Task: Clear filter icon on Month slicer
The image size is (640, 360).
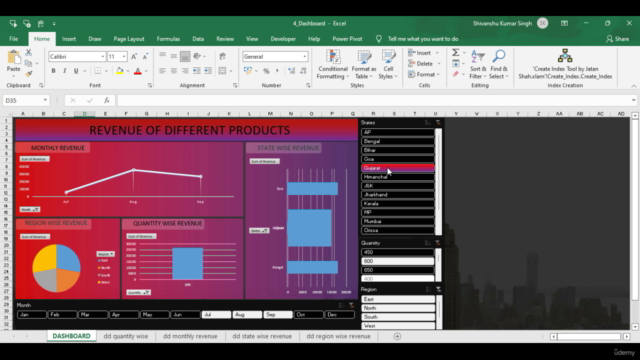Action: coord(351,305)
